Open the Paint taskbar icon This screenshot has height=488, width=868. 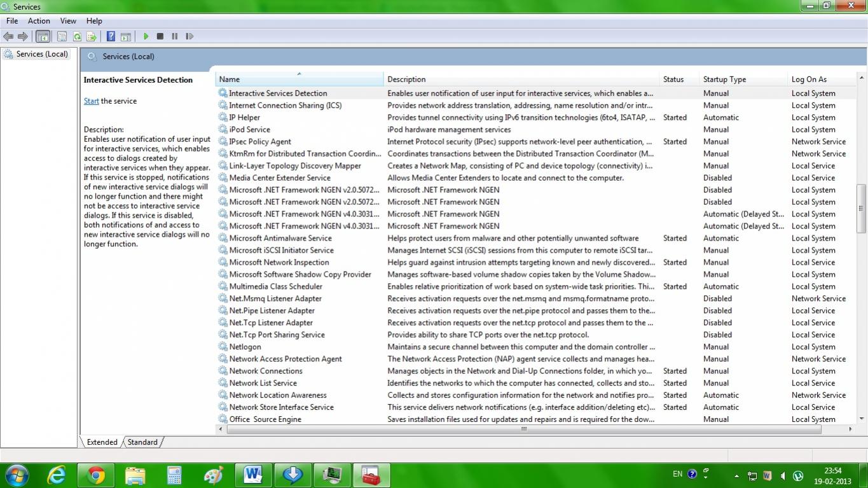[x=214, y=475]
